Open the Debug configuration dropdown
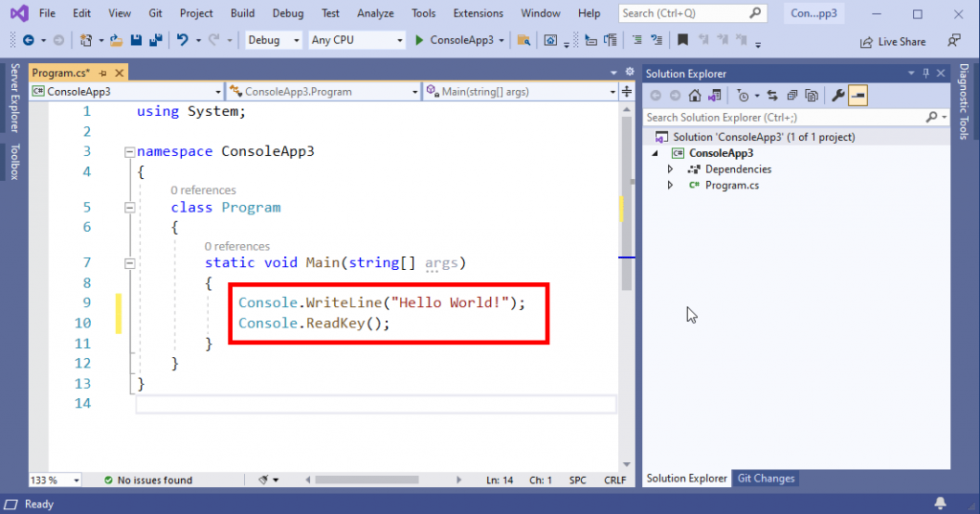 (x=274, y=40)
